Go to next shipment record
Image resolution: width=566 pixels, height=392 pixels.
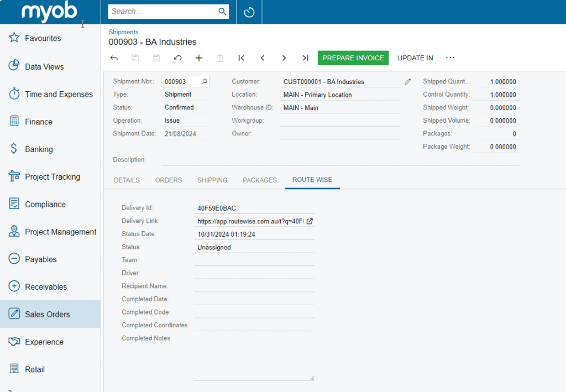[x=284, y=58]
